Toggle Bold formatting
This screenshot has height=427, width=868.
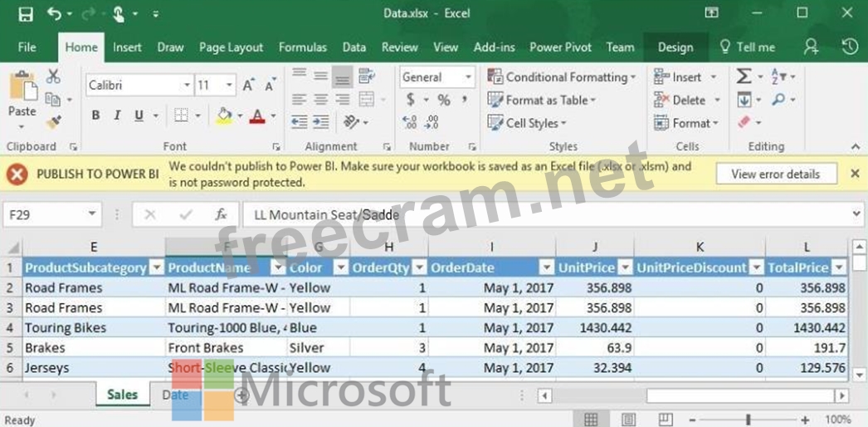click(x=96, y=115)
